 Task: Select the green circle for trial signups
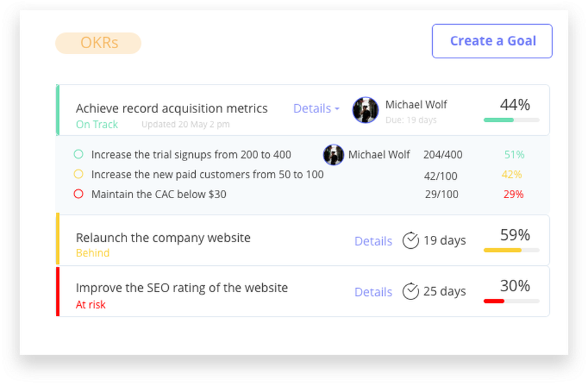(x=78, y=155)
